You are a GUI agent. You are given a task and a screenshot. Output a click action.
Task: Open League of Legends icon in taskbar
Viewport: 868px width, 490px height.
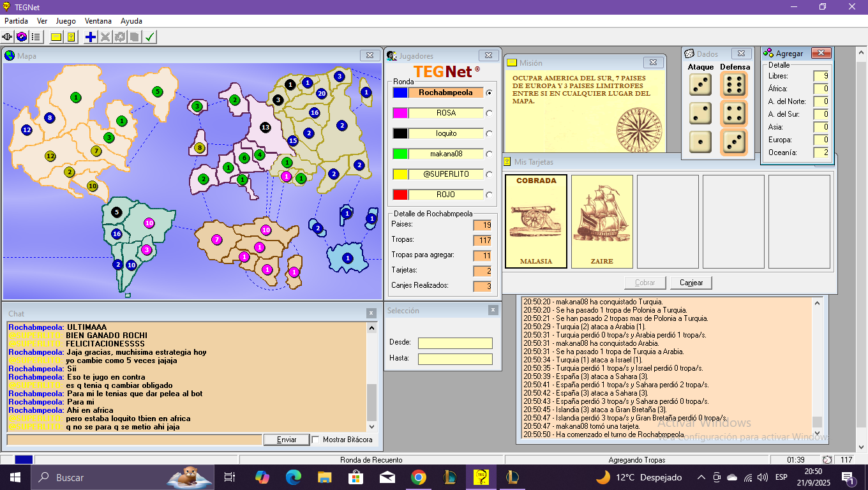pos(449,477)
